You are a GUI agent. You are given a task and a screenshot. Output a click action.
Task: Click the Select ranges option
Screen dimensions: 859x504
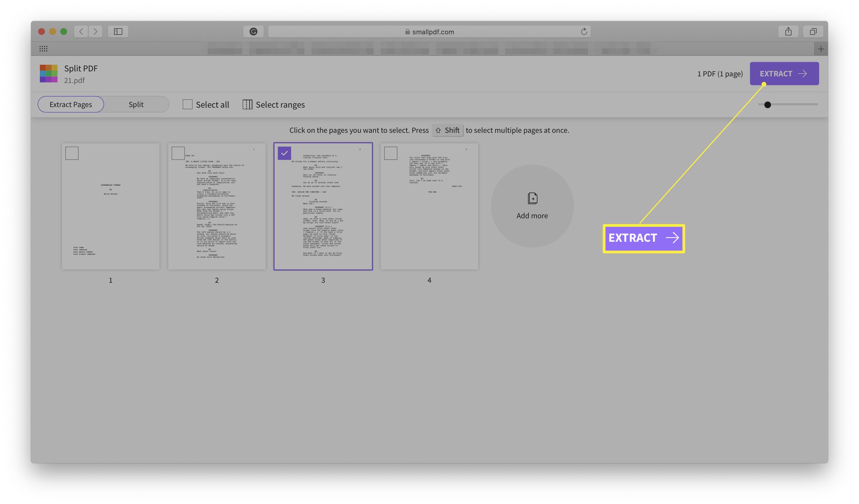pyautogui.click(x=274, y=104)
